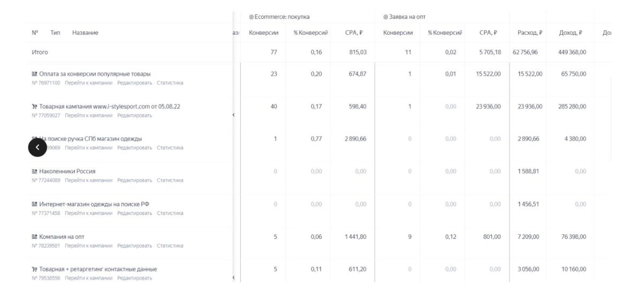Expand the chevron on the "Товарная + ретаргетинг" row
This screenshot has height=294, width=644.
coord(233,277)
